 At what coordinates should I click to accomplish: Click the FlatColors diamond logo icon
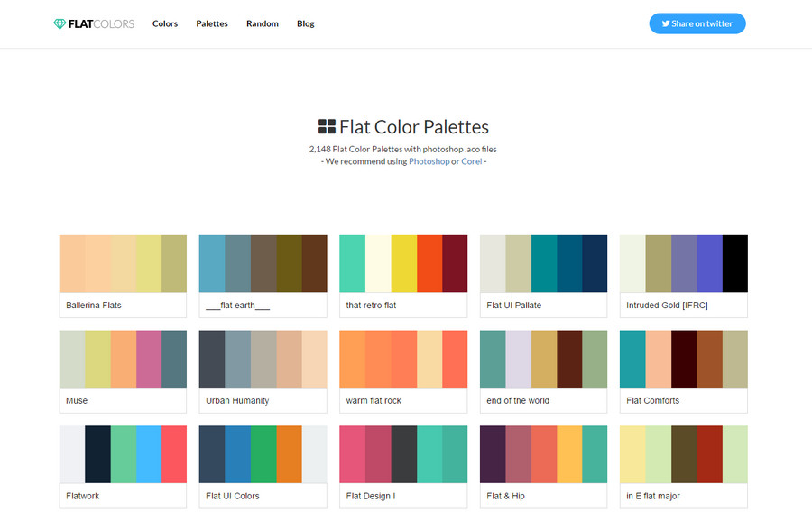(60, 24)
